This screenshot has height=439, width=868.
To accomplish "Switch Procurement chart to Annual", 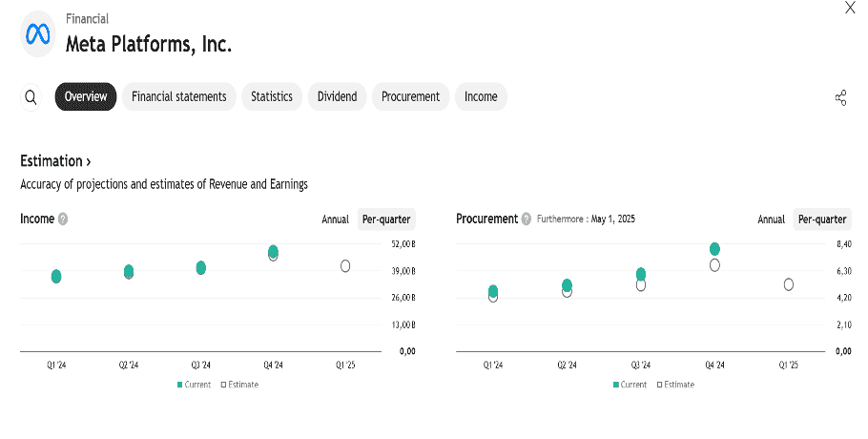I will pos(771,219).
